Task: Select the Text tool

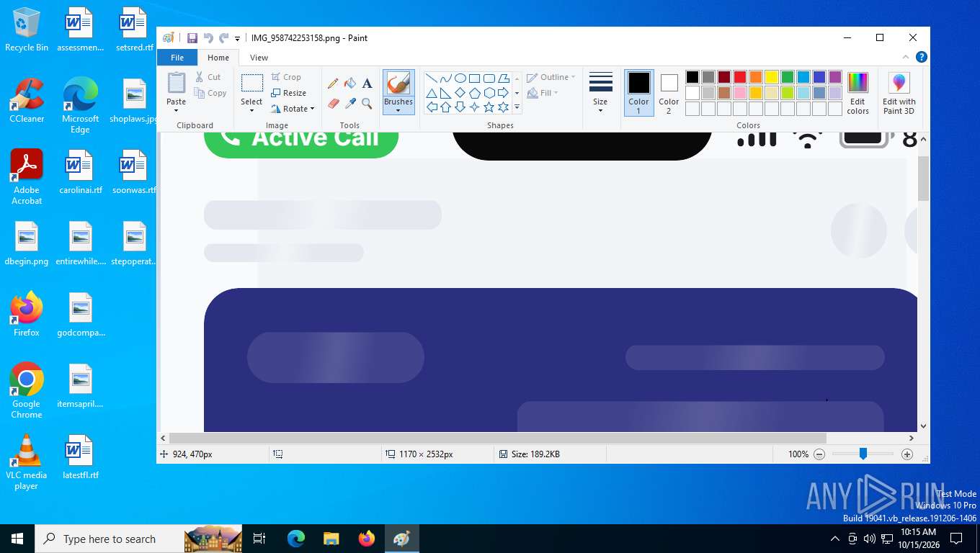Action: (x=367, y=84)
